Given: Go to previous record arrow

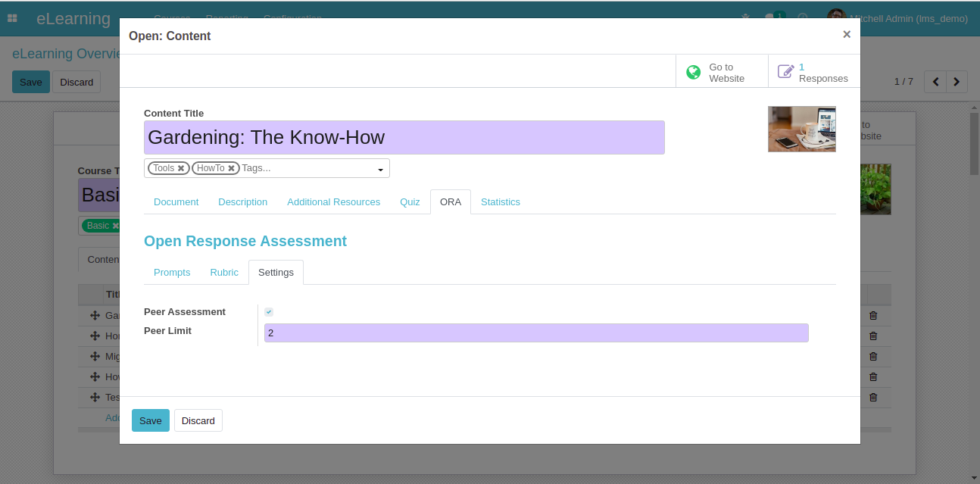Looking at the screenshot, I should 936,82.
